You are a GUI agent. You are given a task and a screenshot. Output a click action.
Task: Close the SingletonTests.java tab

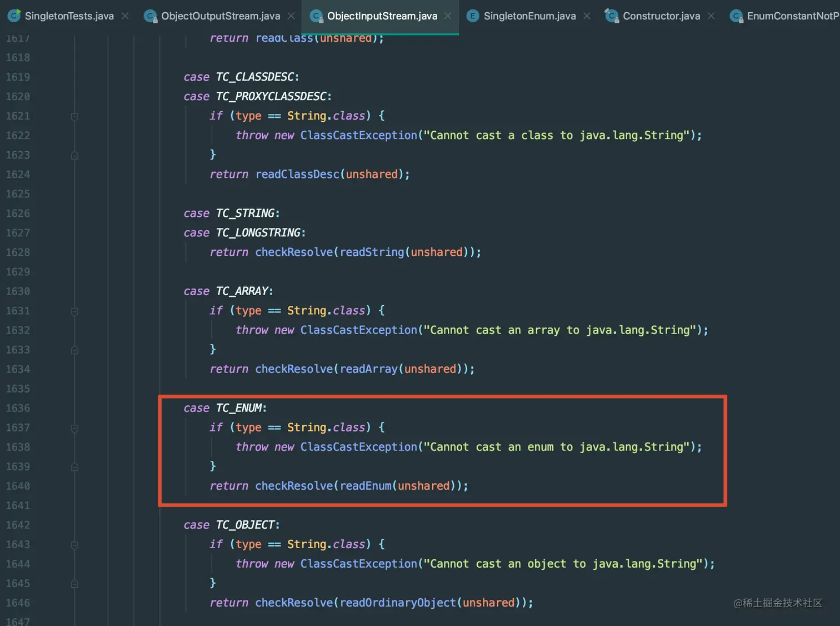click(x=125, y=16)
